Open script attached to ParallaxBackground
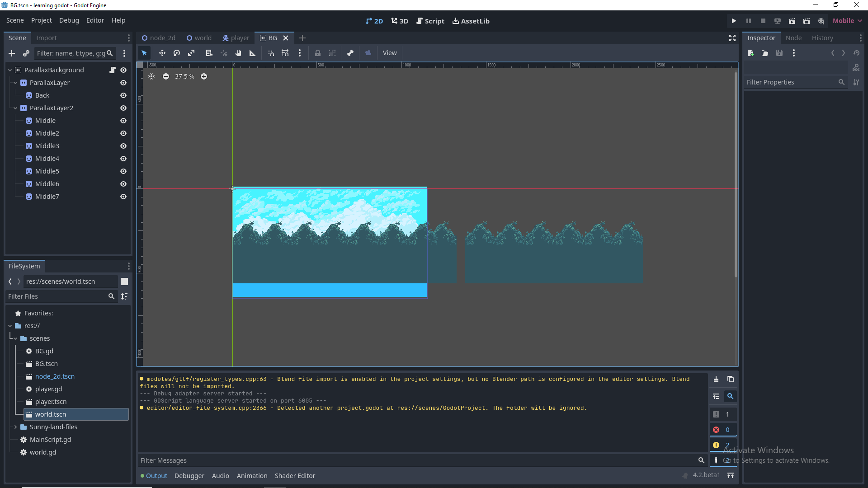This screenshot has height=488, width=868. tap(113, 70)
